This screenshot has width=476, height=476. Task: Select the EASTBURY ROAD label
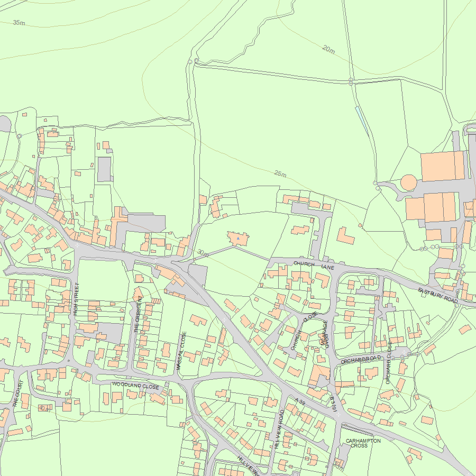tap(438, 295)
